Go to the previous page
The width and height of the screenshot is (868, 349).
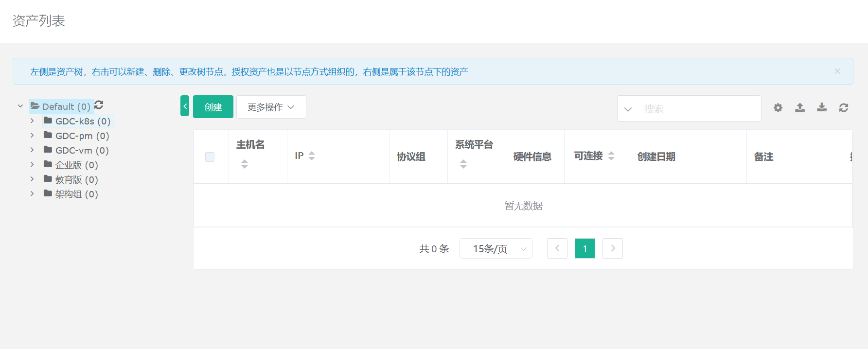pos(557,248)
